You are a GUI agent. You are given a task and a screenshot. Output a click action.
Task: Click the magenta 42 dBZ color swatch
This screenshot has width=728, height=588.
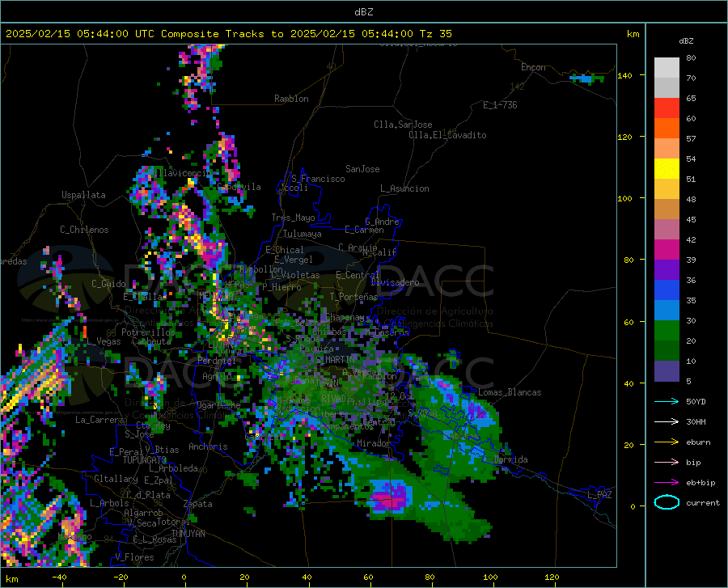pos(667,250)
